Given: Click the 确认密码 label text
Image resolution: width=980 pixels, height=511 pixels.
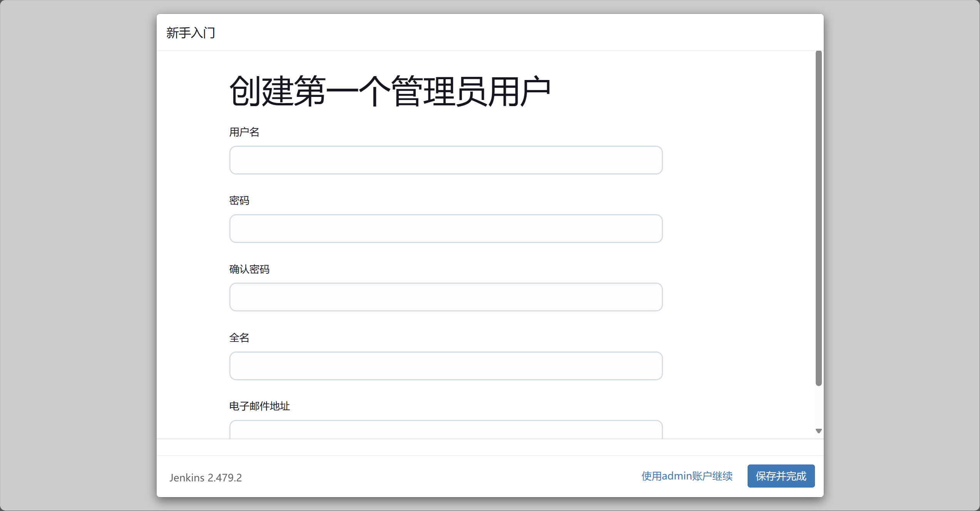Looking at the screenshot, I should pos(249,269).
